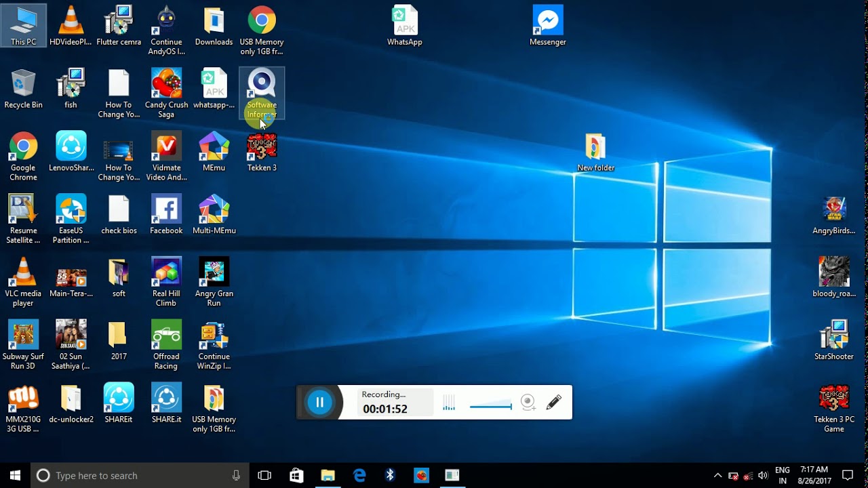Pause the screen recording
The image size is (868, 488).
319,403
